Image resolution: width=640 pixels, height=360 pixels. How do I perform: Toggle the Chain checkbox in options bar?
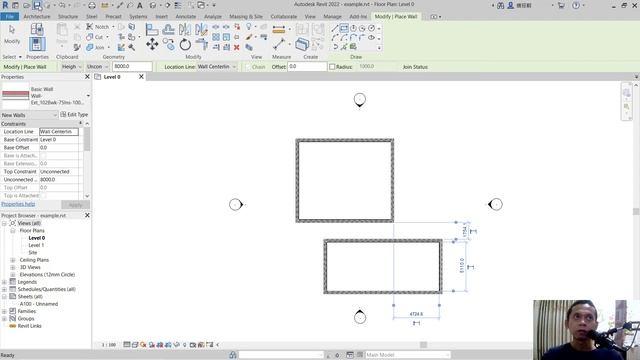coord(249,67)
